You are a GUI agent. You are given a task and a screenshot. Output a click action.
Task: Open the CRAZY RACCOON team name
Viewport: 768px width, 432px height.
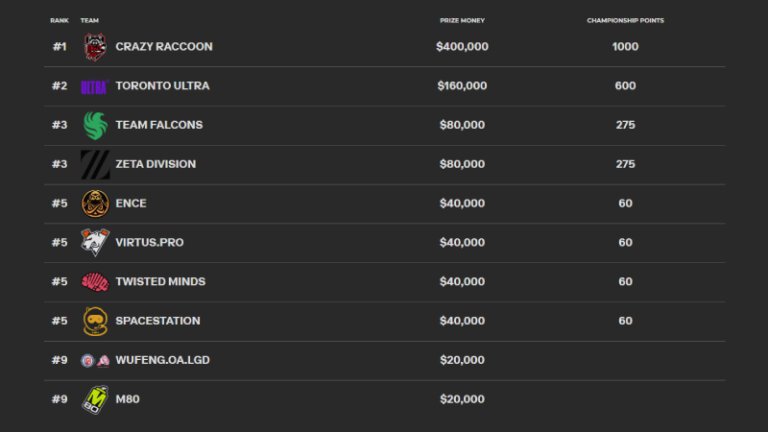point(164,47)
